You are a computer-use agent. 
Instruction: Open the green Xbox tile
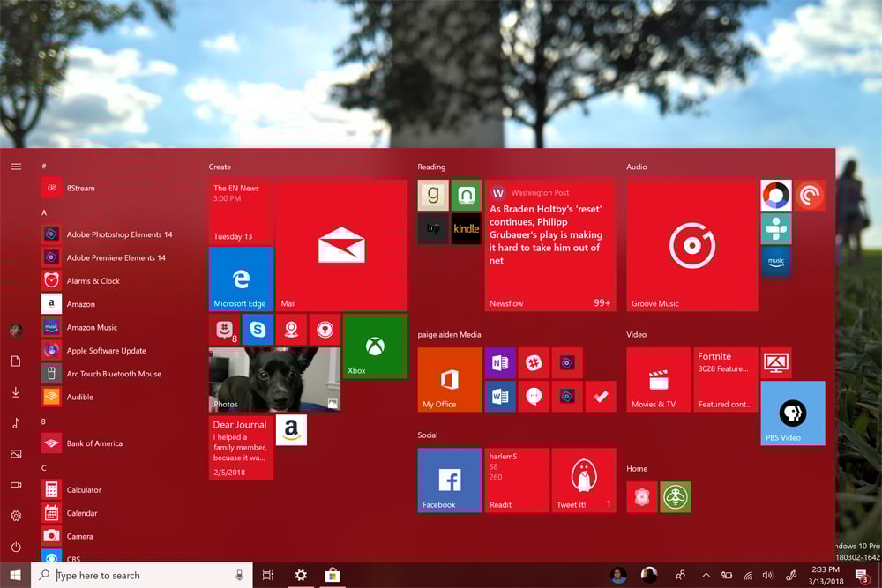375,346
